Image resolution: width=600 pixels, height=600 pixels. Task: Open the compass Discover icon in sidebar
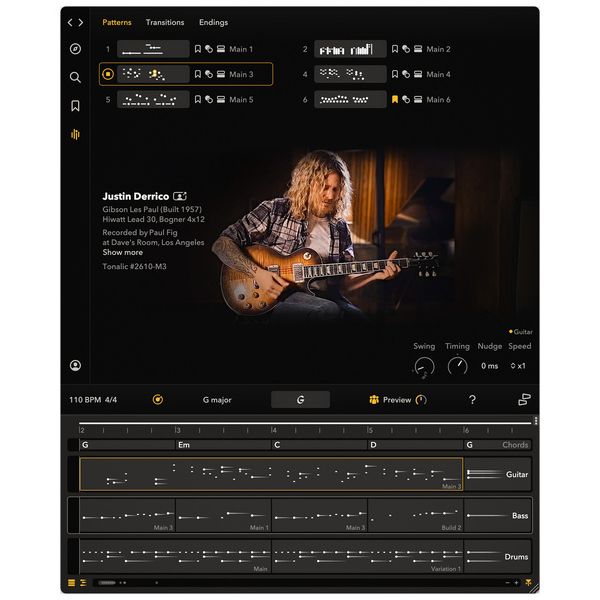pos(75,49)
